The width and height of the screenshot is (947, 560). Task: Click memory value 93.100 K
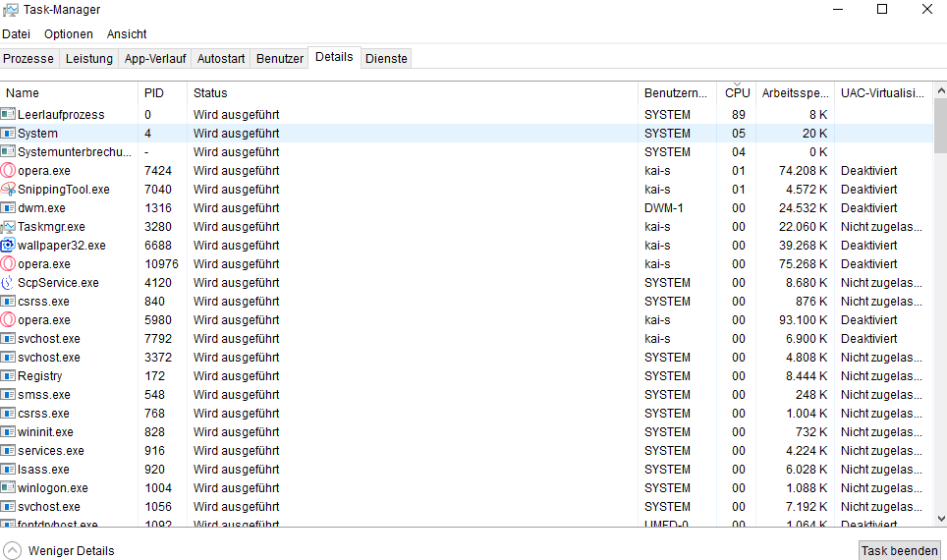(x=803, y=320)
